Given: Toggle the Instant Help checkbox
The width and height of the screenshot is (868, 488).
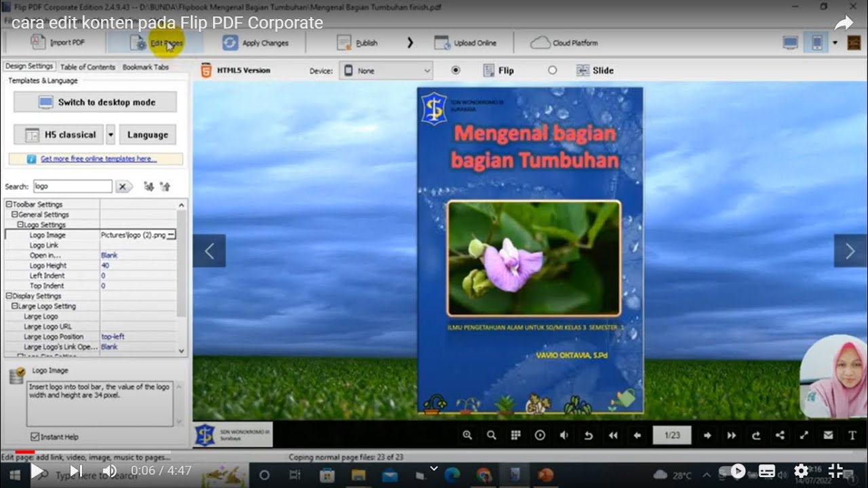Looking at the screenshot, I should [35, 436].
